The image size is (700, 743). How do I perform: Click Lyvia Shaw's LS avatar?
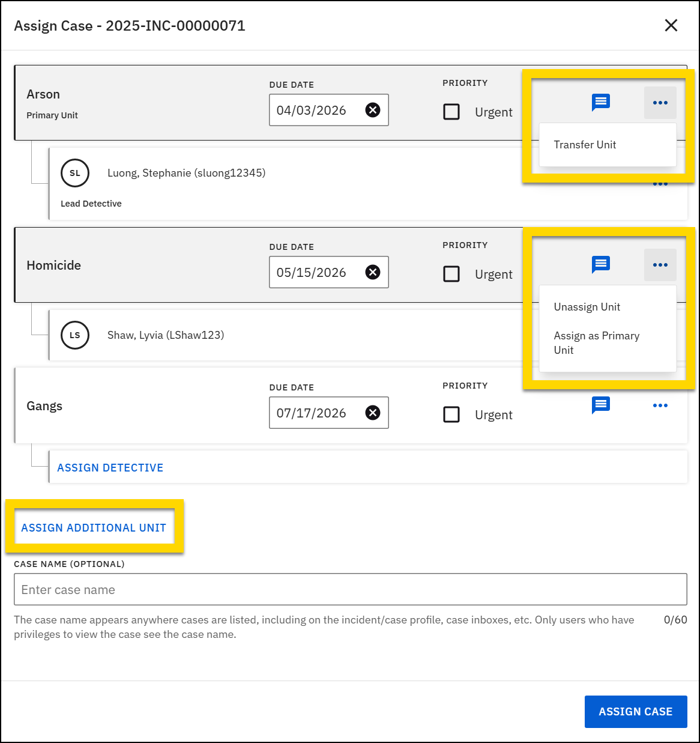[x=74, y=335]
